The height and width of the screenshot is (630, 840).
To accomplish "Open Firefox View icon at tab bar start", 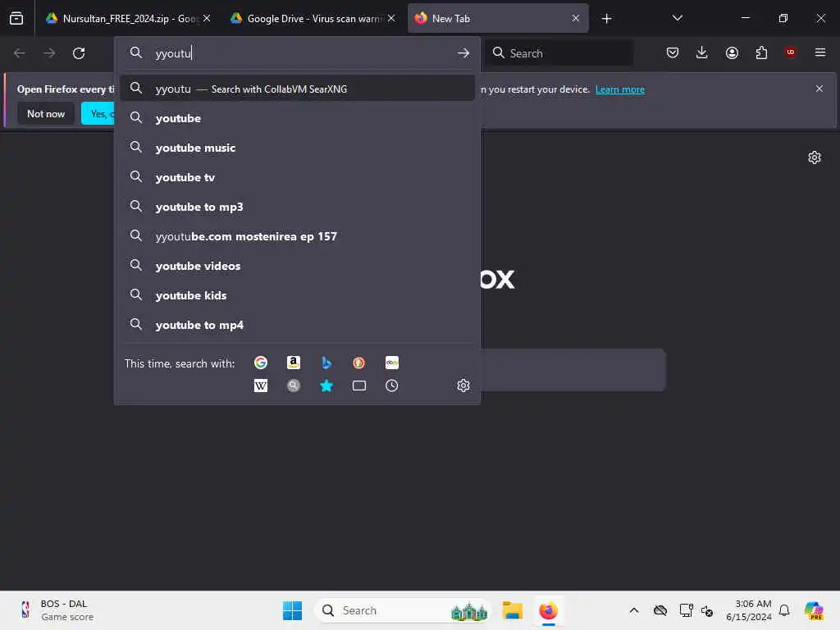I will coord(16,18).
